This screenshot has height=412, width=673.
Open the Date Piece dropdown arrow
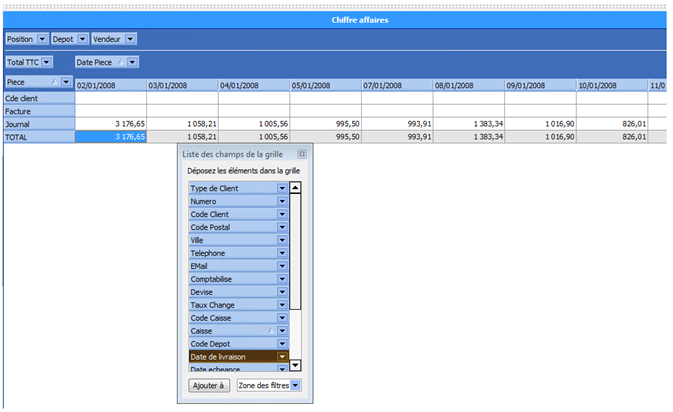click(132, 62)
